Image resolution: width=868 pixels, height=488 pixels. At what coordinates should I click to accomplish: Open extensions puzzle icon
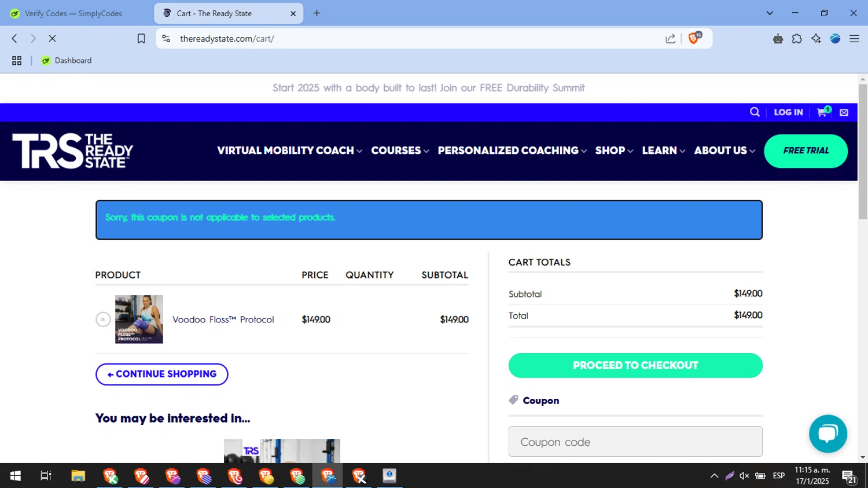point(797,39)
